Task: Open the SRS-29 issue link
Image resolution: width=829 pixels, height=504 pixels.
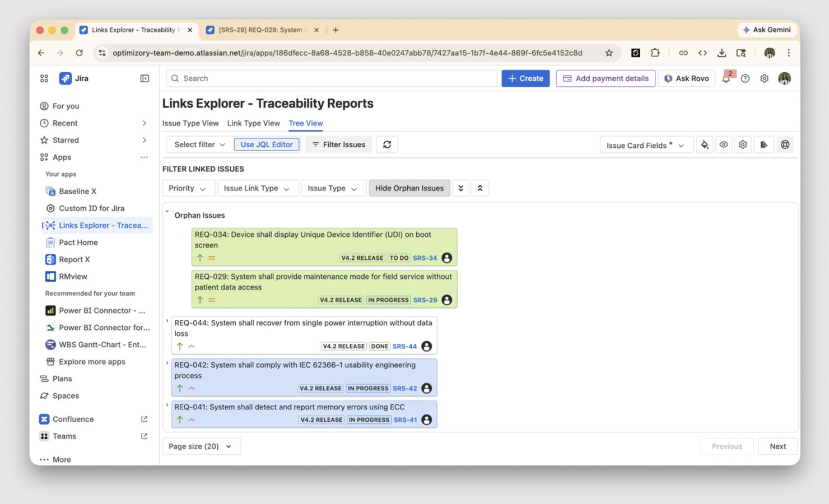Action: tap(425, 300)
